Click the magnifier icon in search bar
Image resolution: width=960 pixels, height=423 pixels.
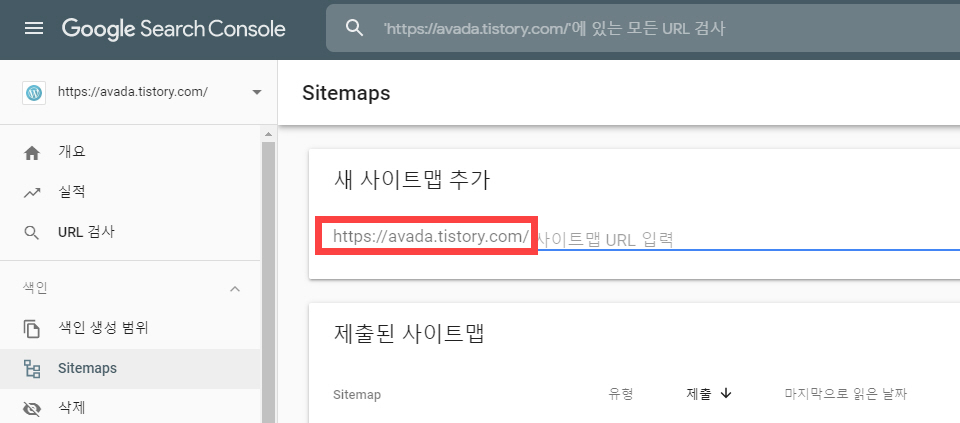tap(354, 28)
